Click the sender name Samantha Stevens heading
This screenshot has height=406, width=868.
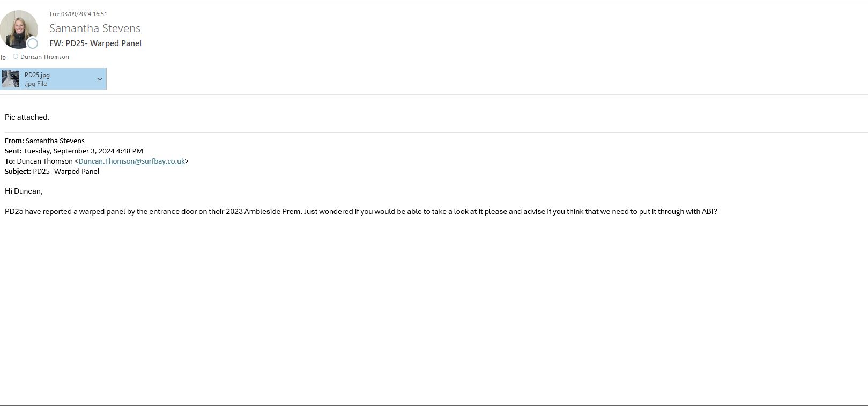coord(95,28)
